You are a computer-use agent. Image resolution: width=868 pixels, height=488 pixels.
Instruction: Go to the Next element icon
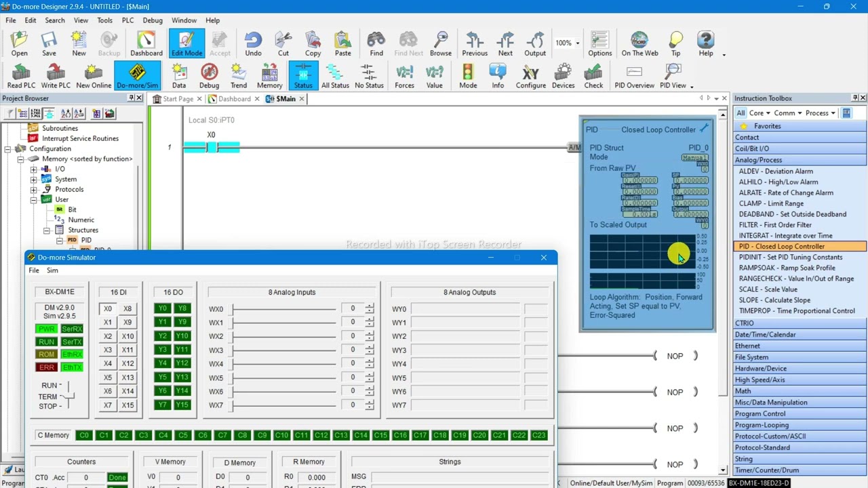pos(505,44)
